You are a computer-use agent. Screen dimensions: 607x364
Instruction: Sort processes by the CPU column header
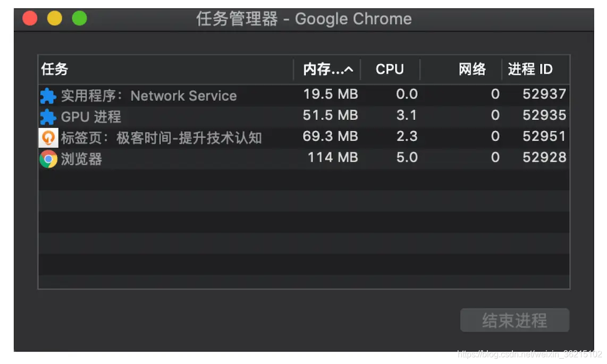tap(390, 69)
